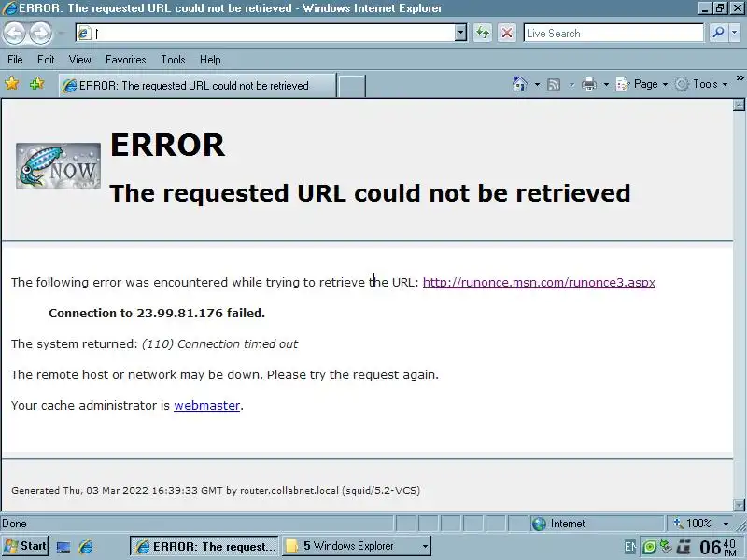This screenshot has width=747, height=560.
Task: Click the Back navigation arrow
Action: click(x=15, y=33)
